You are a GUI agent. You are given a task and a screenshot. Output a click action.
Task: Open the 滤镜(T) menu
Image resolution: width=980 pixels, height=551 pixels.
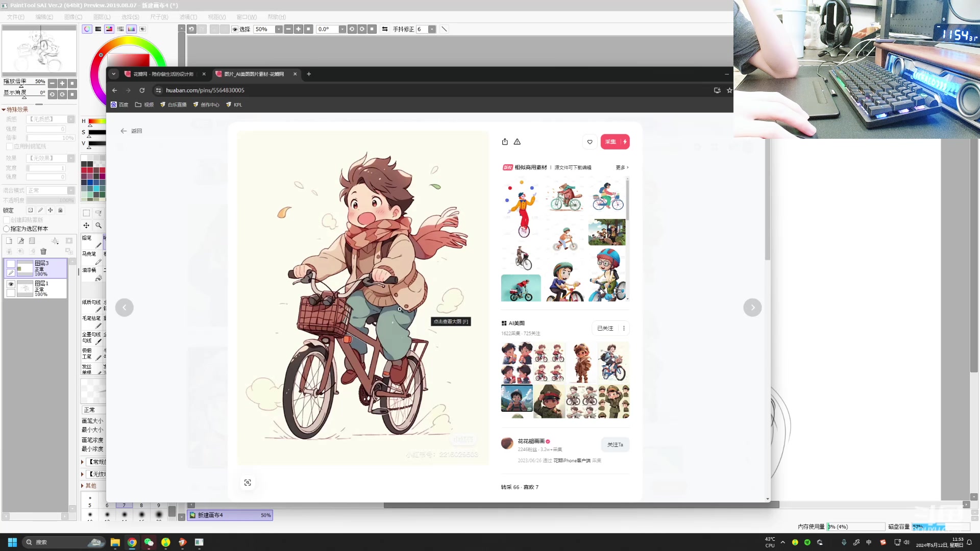pyautogui.click(x=188, y=17)
